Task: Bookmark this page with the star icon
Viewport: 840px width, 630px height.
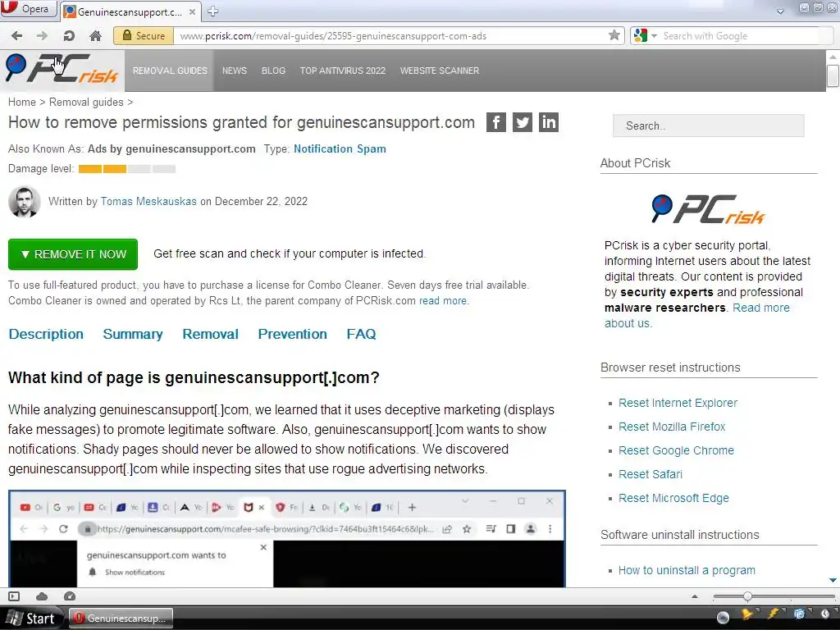Action: tap(614, 35)
